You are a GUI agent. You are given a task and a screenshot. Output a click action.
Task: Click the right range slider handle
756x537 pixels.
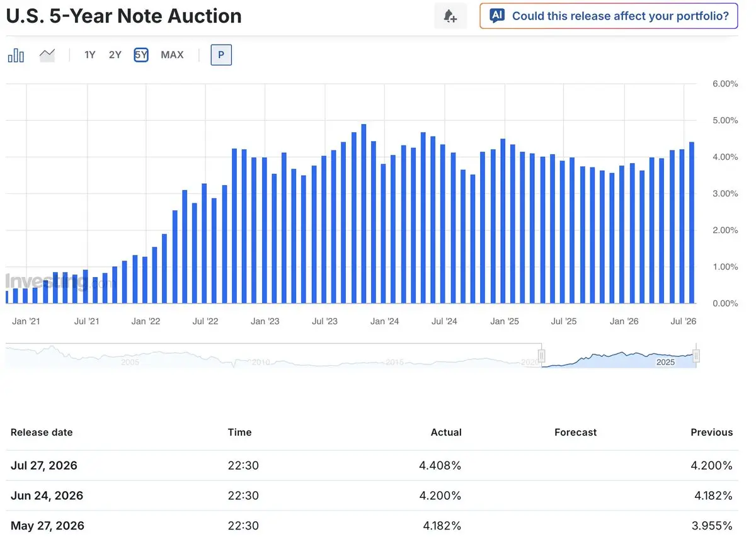pyautogui.click(x=696, y=357)
